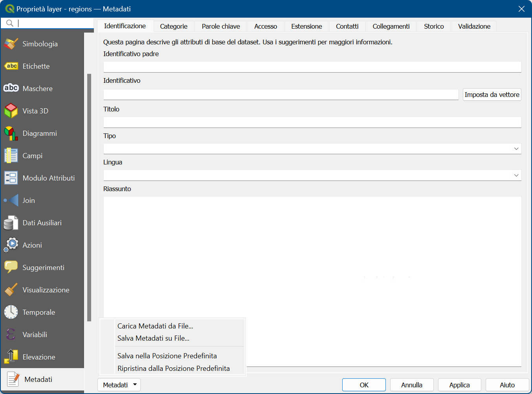Image resolution: width=532 pixels, height=394 pixels.
Task: Click the Annulla button
Action: [x=412, y=385]
